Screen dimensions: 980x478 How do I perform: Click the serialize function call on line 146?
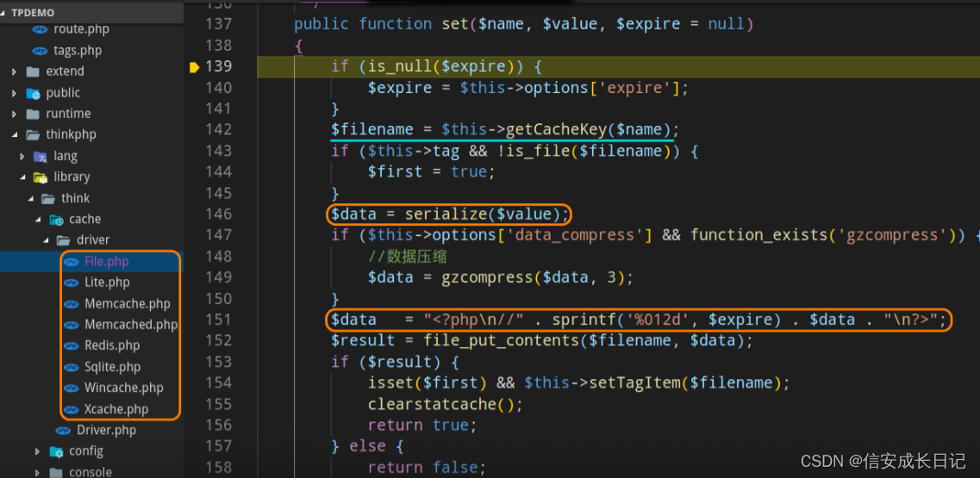coord(446,214)
